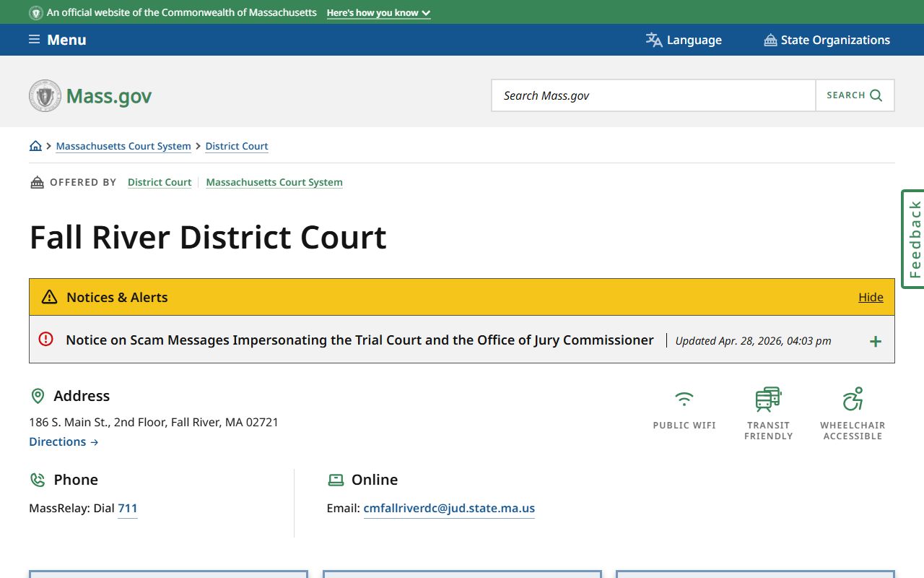Open the Feedback side tab
This screenshot has width=924, height=578.
(913, 239)
